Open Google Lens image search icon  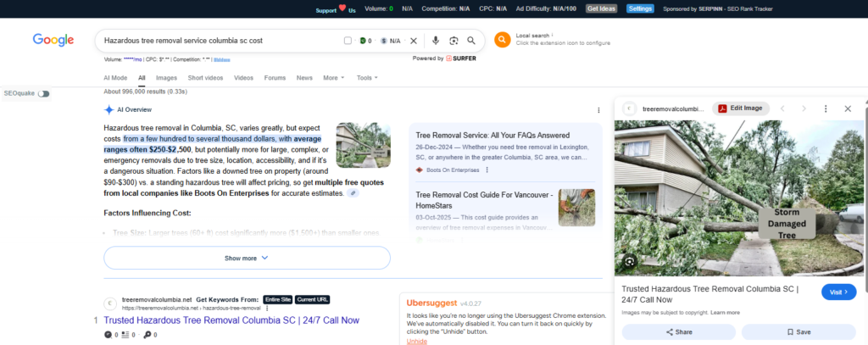click(x=453, y=41)
